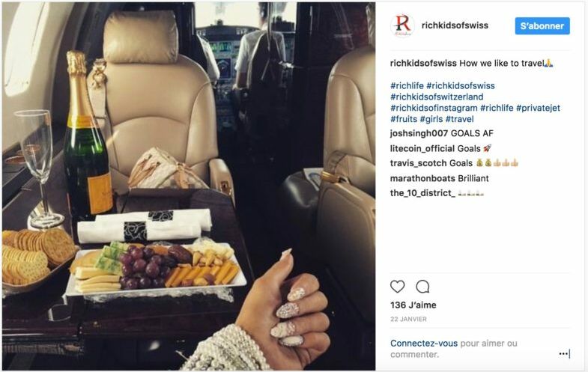
Task: Open comments via the speech bubble icon
Action: 422,287
